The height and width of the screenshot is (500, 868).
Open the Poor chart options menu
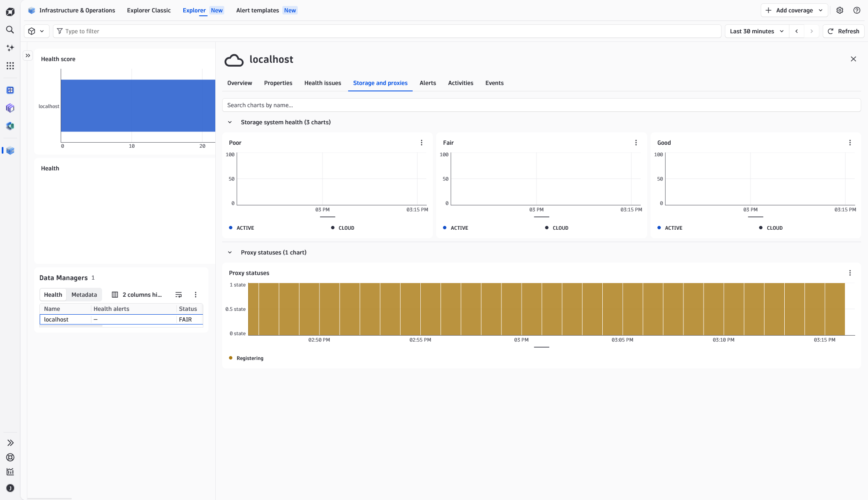click(422, 143)
